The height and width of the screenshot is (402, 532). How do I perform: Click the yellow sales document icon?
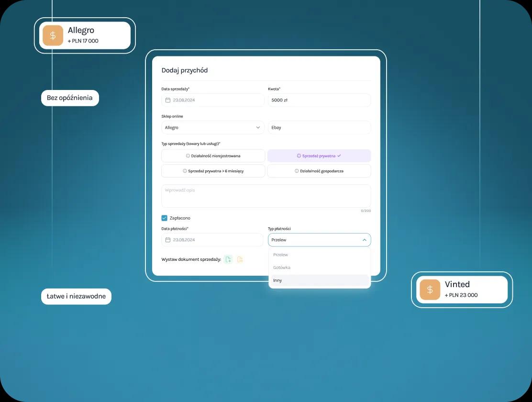[x=240, y=259]
